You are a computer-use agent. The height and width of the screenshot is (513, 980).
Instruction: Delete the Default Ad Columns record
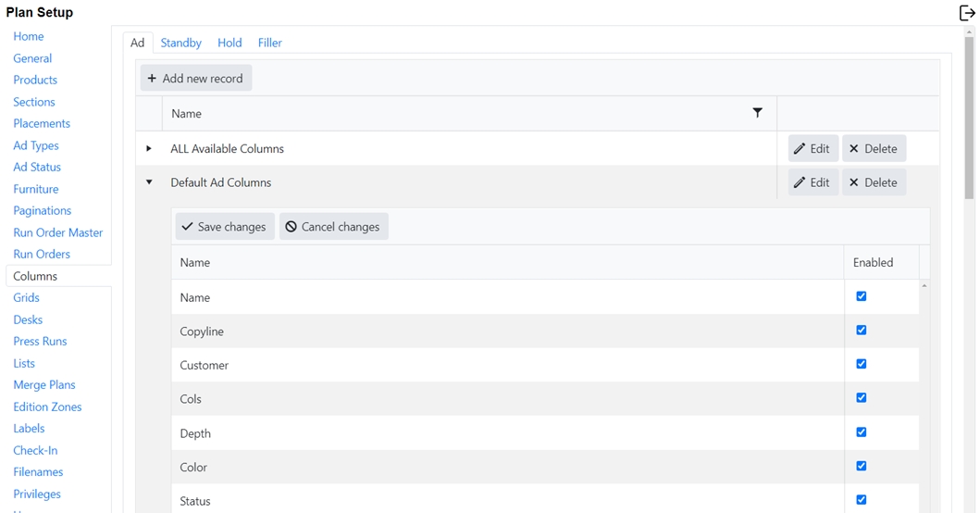pyautogui.click(x=873, y=182)
